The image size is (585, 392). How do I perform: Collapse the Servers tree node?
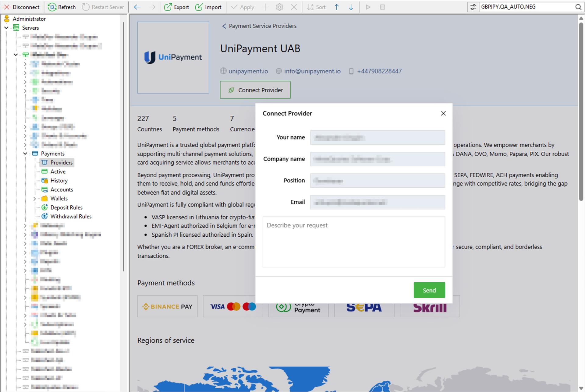click(7, 28)
